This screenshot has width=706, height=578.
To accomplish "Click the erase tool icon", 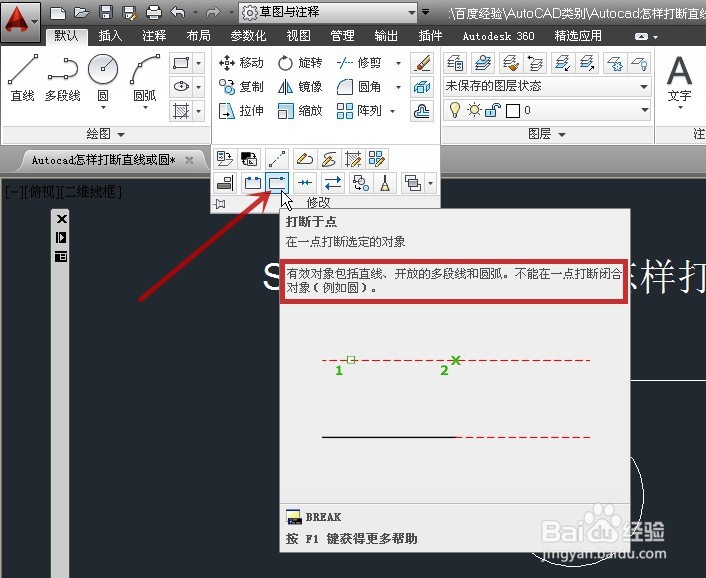I will 422,63.
